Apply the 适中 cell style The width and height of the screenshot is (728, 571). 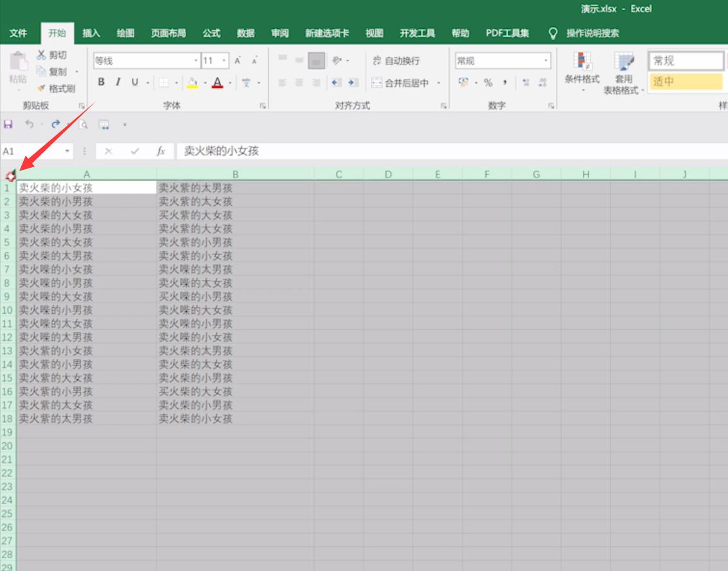tap(686, 81)
